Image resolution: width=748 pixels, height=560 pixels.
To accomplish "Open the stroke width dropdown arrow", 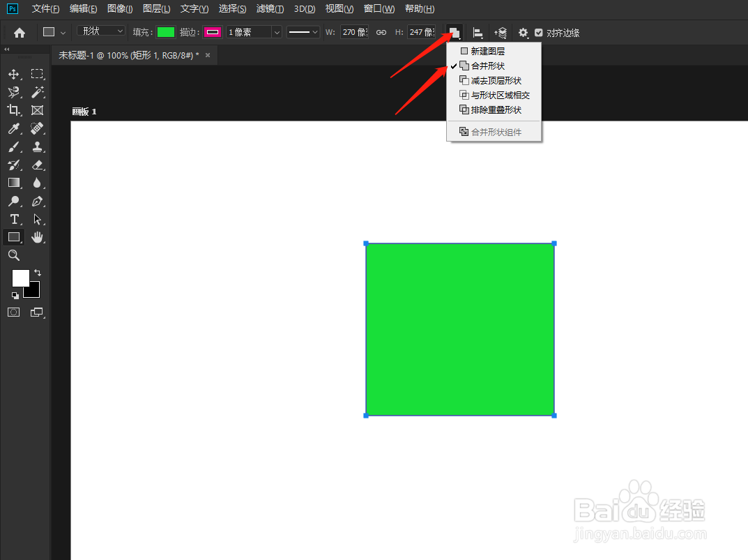I will [277, 33].
